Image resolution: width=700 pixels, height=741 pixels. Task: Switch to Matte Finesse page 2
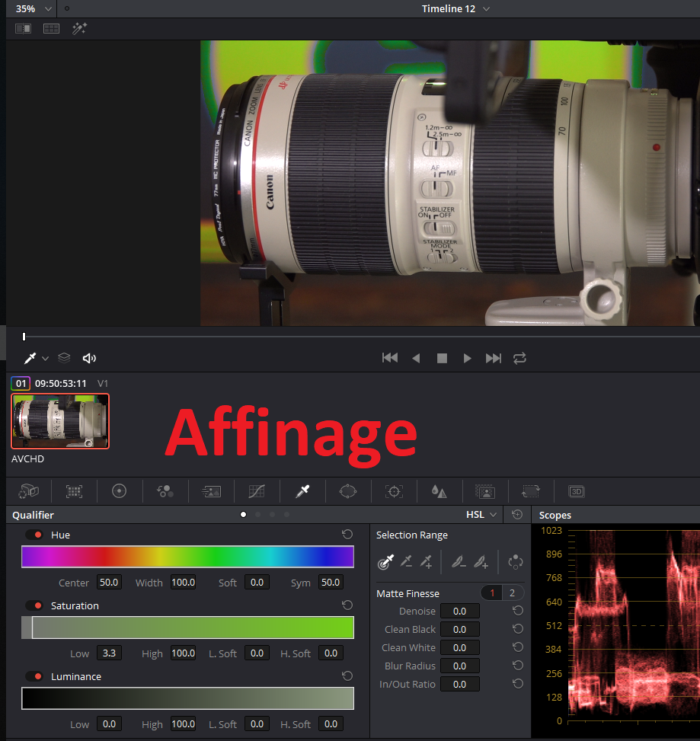(512, 593)
